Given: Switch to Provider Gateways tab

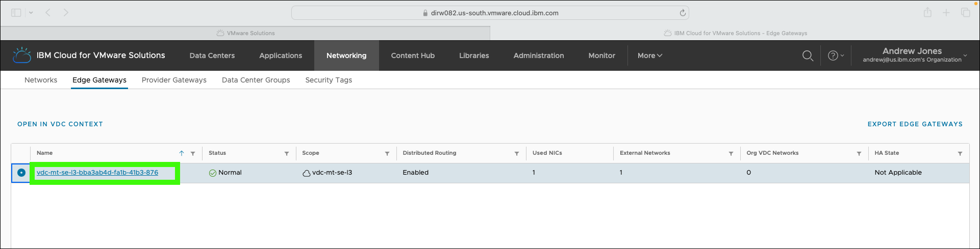Looking at the screenshot, I should (174, 80).
